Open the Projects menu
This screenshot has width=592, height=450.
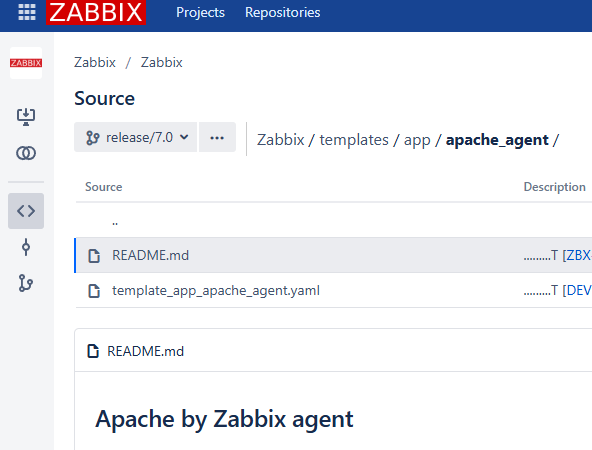click(200, 12)
